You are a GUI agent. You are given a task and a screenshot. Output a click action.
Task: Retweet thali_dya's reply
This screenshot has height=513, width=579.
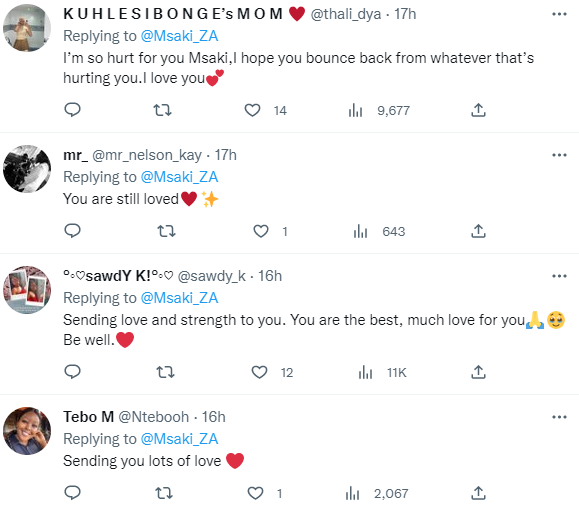(x=162, y=110)
